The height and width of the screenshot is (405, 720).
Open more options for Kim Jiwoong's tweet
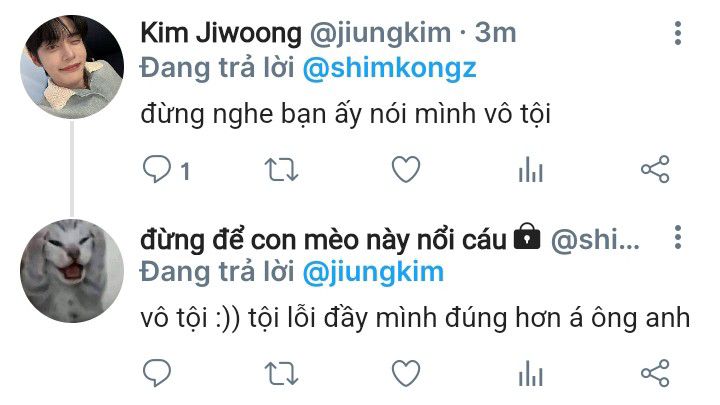(x=678, y=33)
